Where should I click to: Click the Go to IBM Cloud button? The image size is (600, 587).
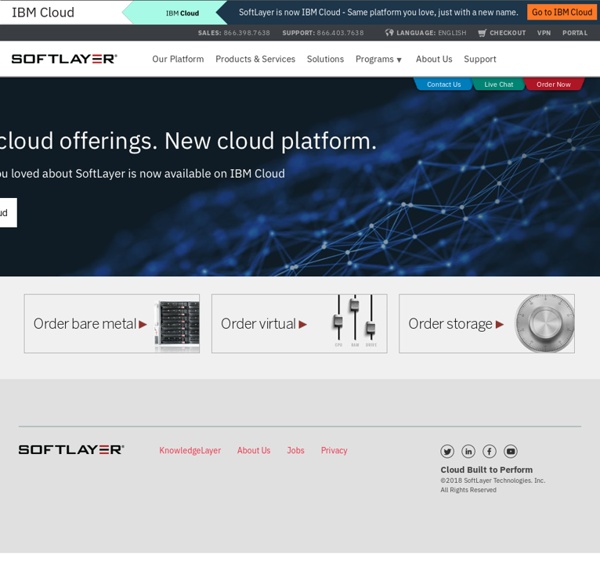pos(562,12)
